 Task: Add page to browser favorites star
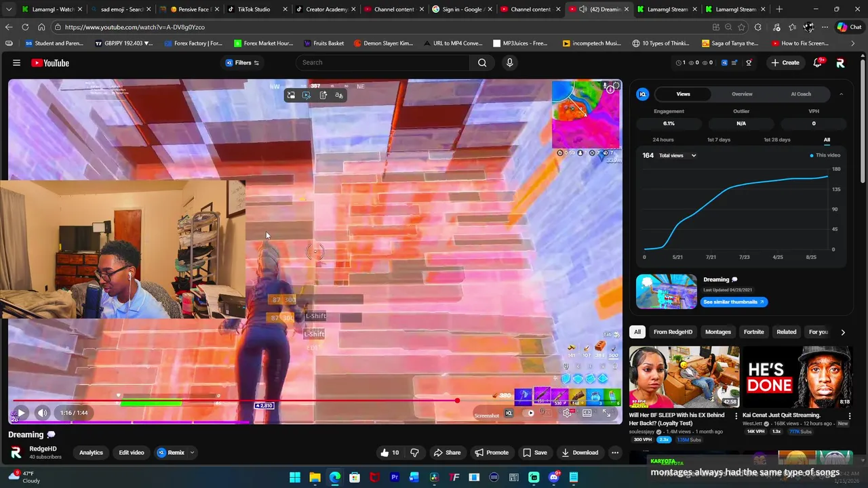click(741, 27)
